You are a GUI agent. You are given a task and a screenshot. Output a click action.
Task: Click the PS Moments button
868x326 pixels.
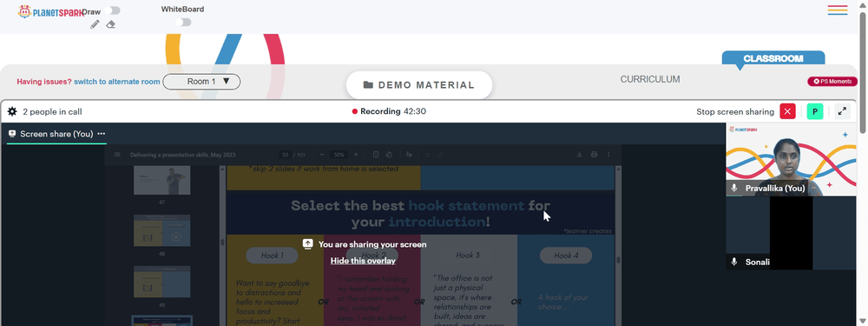832,82
